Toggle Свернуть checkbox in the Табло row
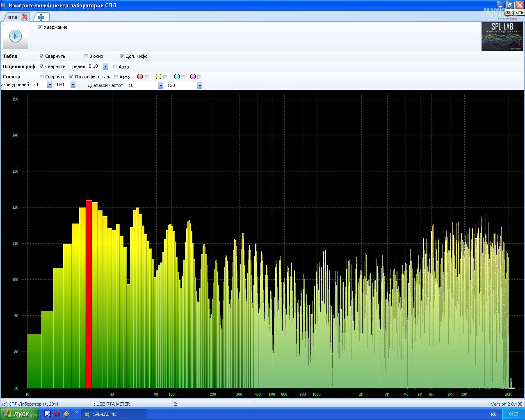Viewport: 525px width, 420px height. click(x=42, y=56)
